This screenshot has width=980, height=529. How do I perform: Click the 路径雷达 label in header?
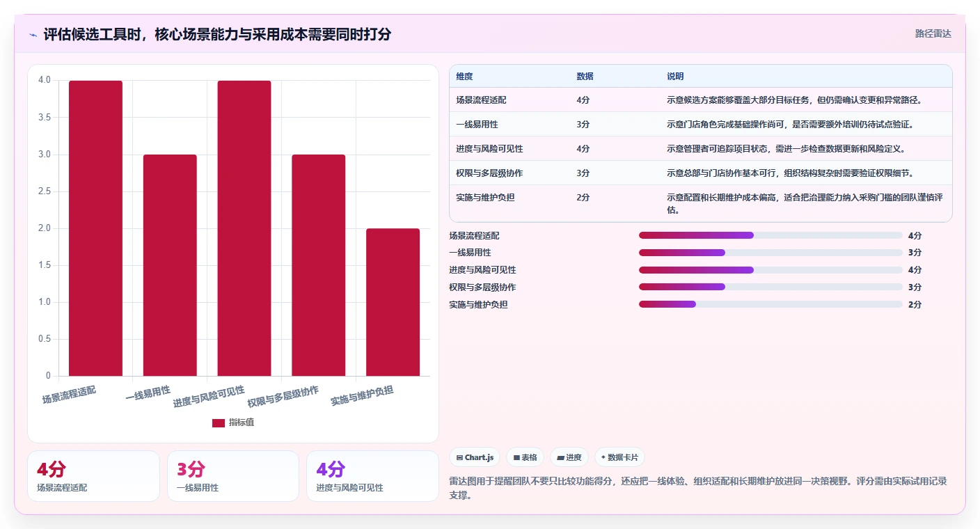(x=933, y=33)
